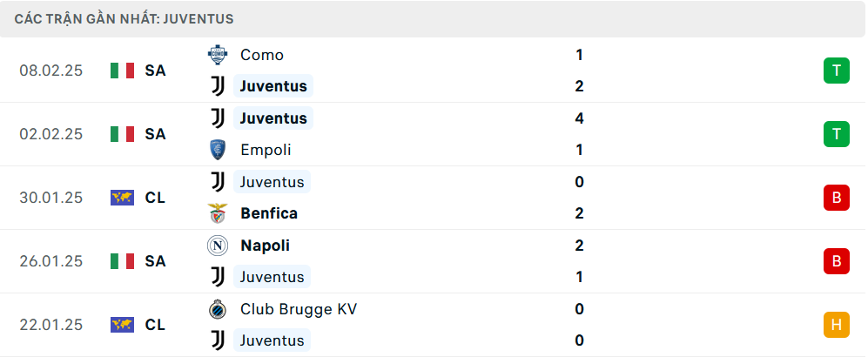Image resolution: width=868 pixels, height=357 pixels.
Task: Click Italy flag on 08.02.25 match
Action: 122,71
